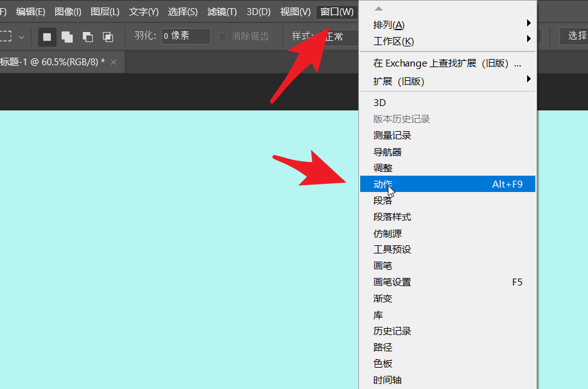This screenshot has width=588, height=389.
Task: Choose 历史记录 in Window menu
Action: click(448, 331)
